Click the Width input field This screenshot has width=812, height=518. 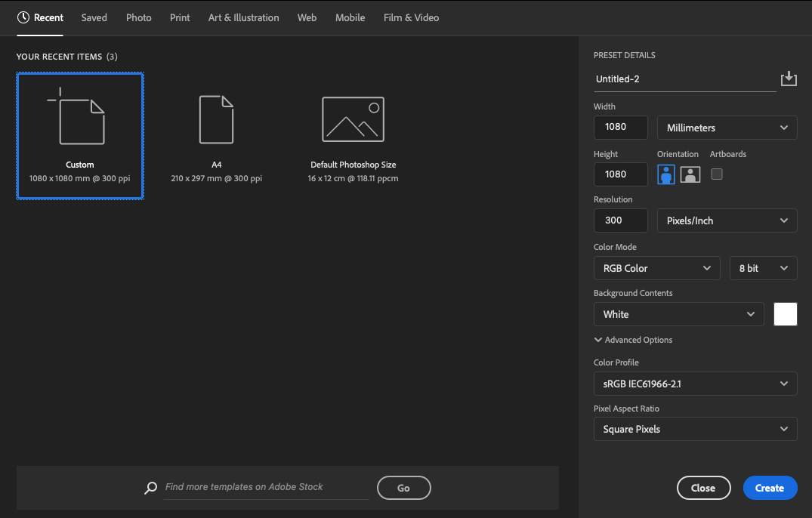621,128
